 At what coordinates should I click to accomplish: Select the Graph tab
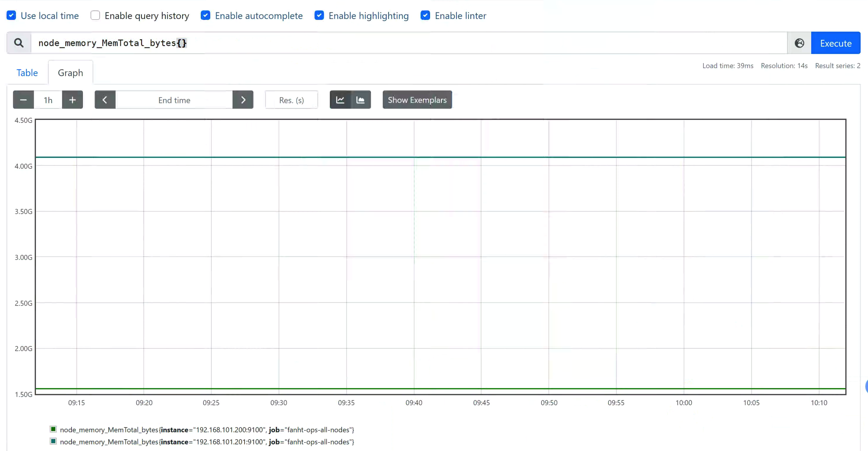pyautogui.click(x=71, y=73)
